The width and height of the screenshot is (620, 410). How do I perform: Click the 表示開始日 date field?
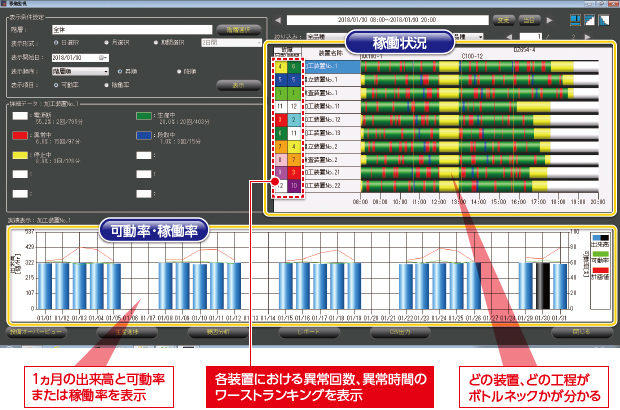[x=80, y=58]
